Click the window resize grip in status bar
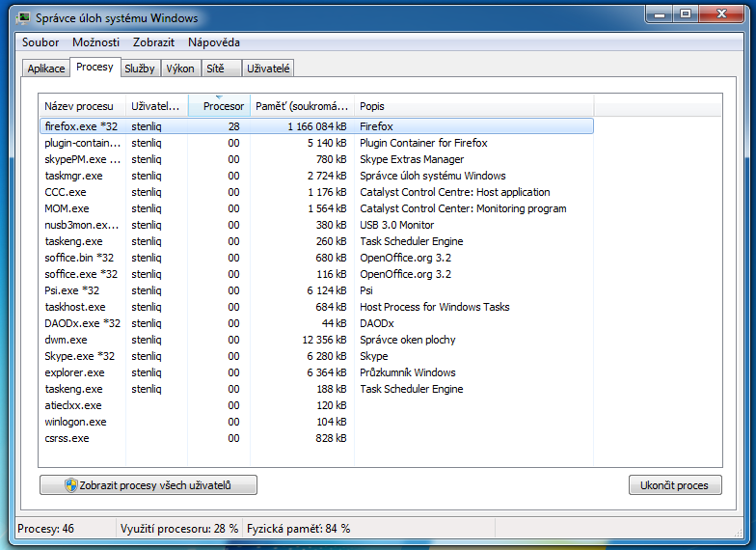Image resolution: width=756 pixels, height=550 pixels. pyautogui.click(x=739, y=533)
